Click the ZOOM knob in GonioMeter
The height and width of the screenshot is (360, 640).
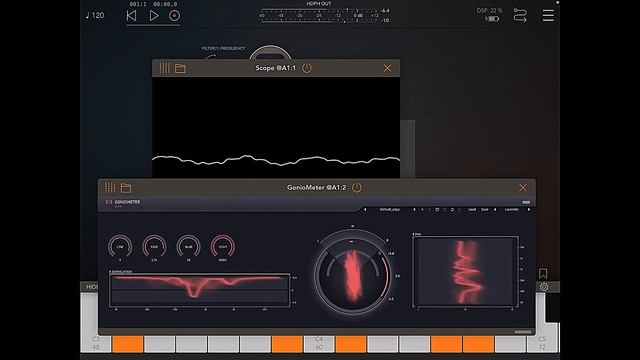coord(223,247)
